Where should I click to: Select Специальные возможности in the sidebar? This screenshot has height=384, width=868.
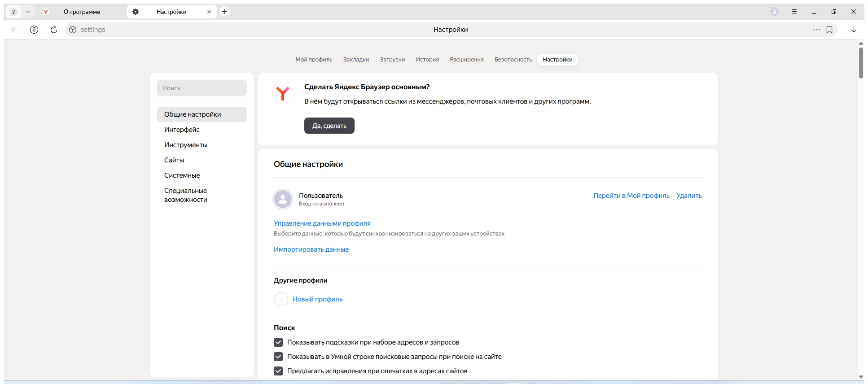pyautogui.click(x=202, y=195)
